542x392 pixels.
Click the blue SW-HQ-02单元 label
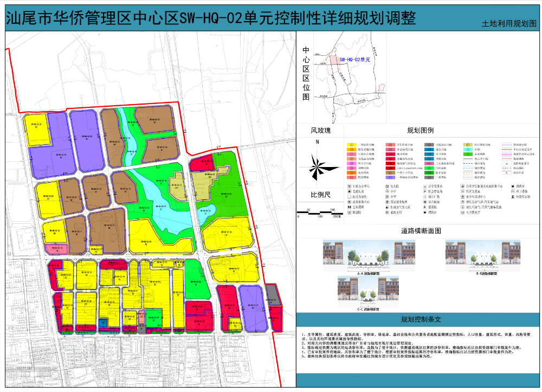[354, 59]
